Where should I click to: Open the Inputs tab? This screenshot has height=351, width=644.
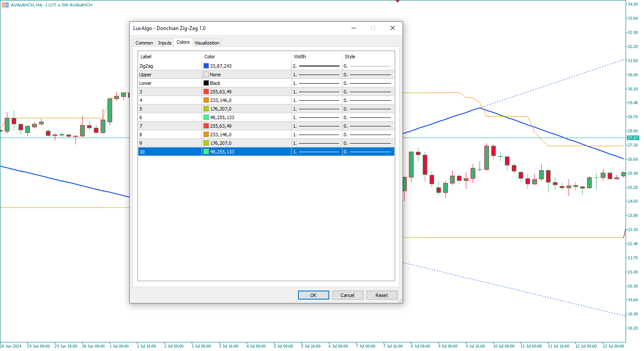tap(164, 43)
